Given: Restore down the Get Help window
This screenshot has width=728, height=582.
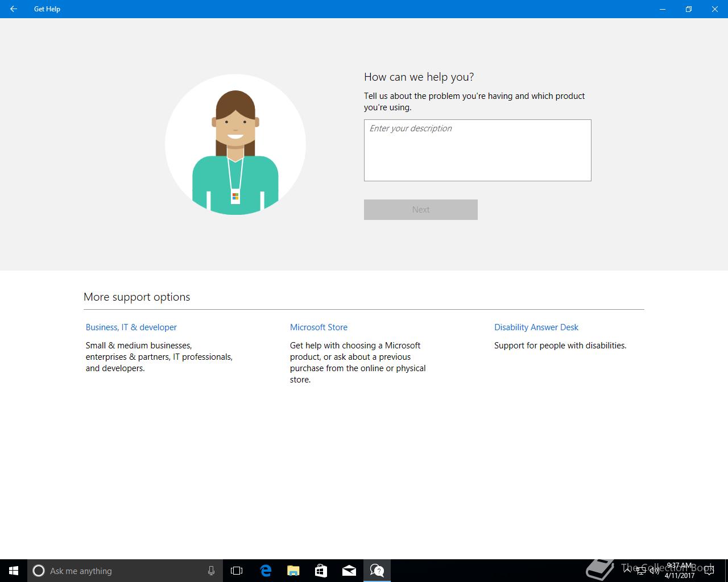Looking at the screenshot, I should [x=689, y=9].
